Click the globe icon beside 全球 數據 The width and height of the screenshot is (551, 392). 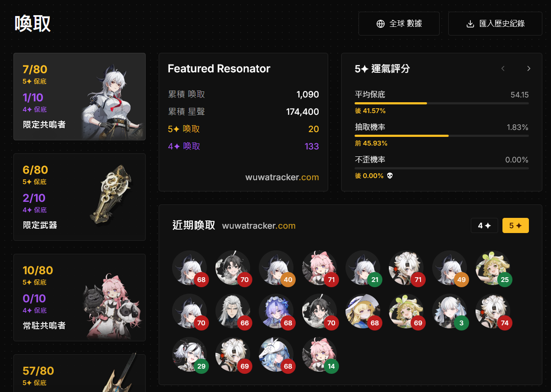coord(381,24)
